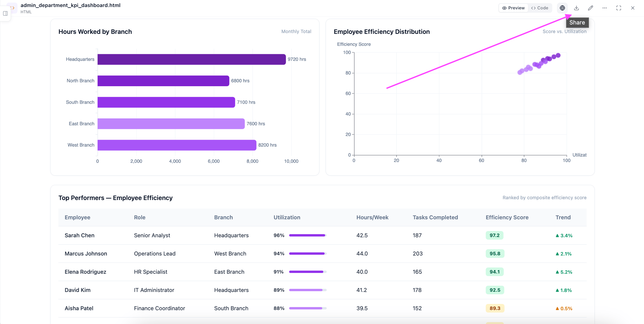Open the three-dot more options menu
Viewport: 644px width, 324px height.
click(x=605, y=8)
